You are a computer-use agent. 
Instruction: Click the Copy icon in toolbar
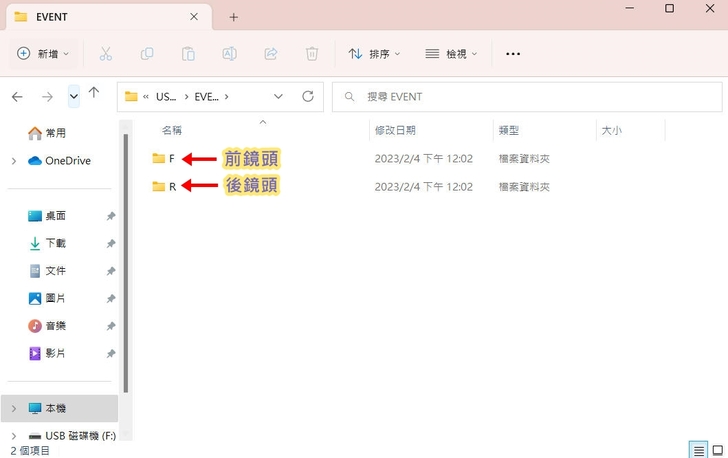147,54
